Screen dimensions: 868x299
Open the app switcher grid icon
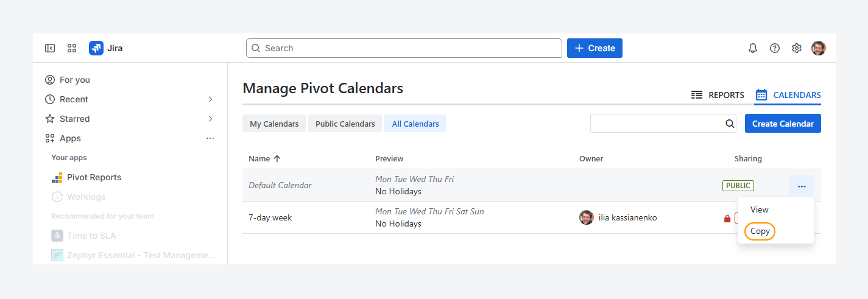72,48
